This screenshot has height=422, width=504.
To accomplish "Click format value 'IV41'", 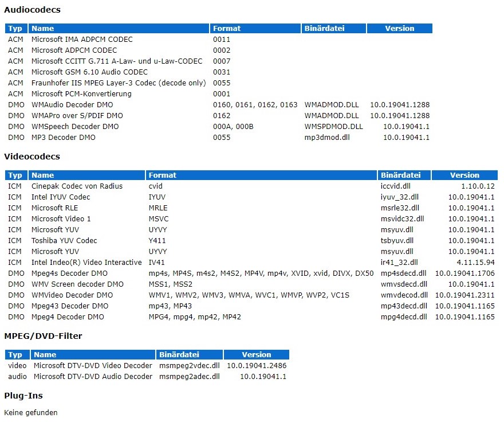I will [x=156, y=263].
